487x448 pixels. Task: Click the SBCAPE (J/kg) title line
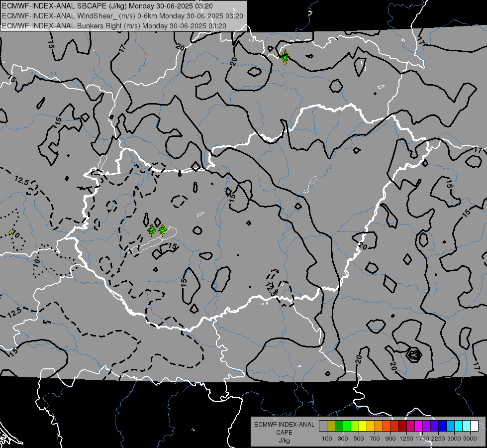pyautogui.click(x=107, y=6)
